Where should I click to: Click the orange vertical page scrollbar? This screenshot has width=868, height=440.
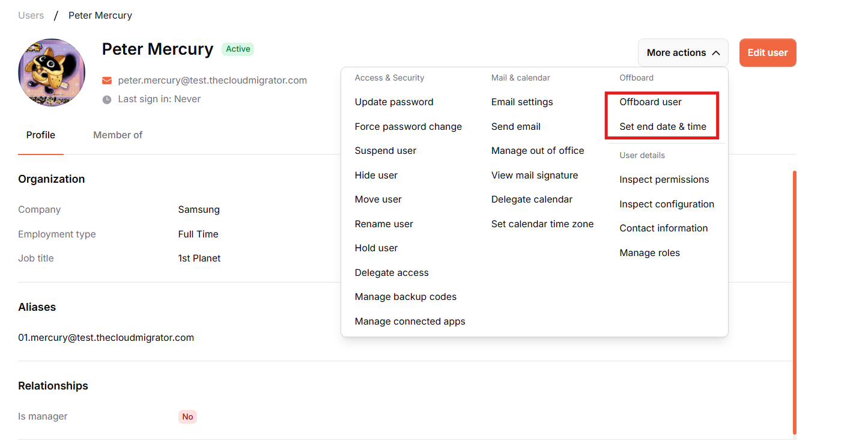coord(795,302)
